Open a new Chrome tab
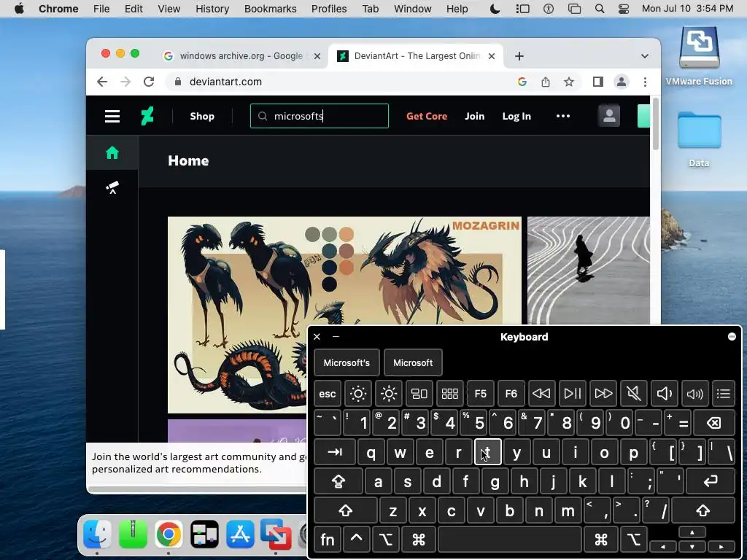 [x=519, y=56]
